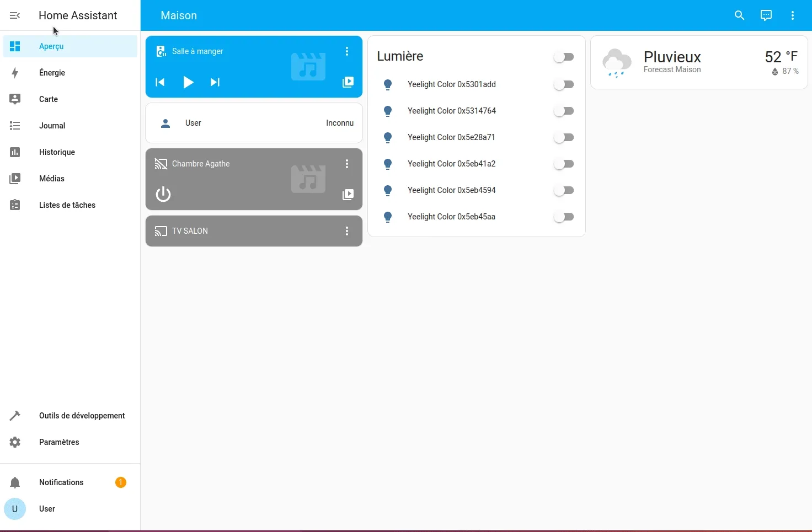Select the Listes de tâches icon
This screenshot has width=812, height=532.
[x=15, y=205]
